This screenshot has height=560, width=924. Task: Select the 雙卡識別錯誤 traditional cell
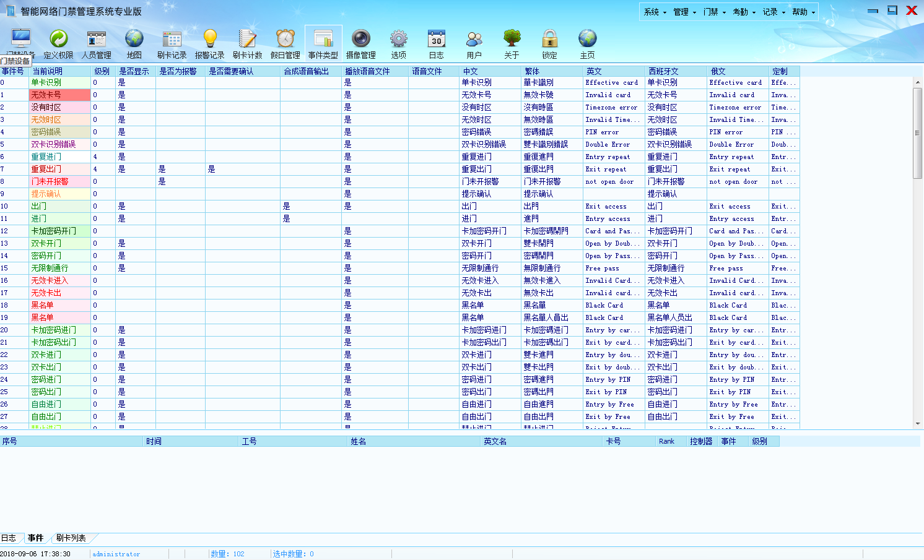point(552,144)
